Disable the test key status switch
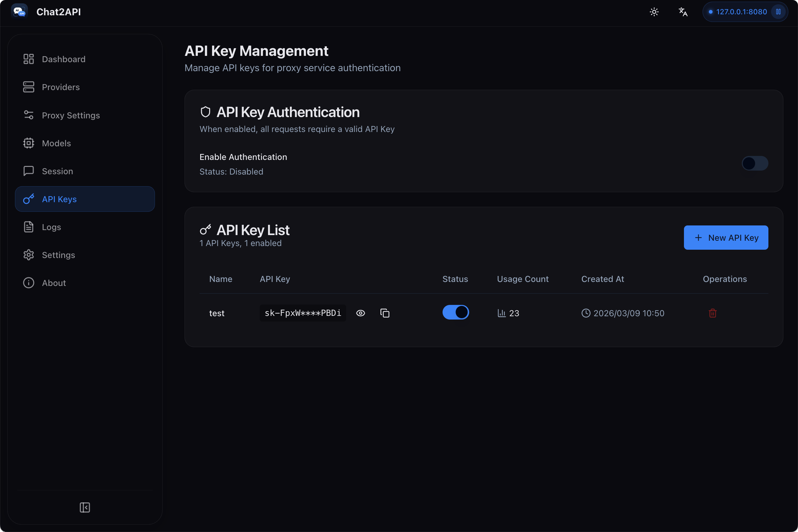Viewport: 798px width, 532px height. coord(456,313)
